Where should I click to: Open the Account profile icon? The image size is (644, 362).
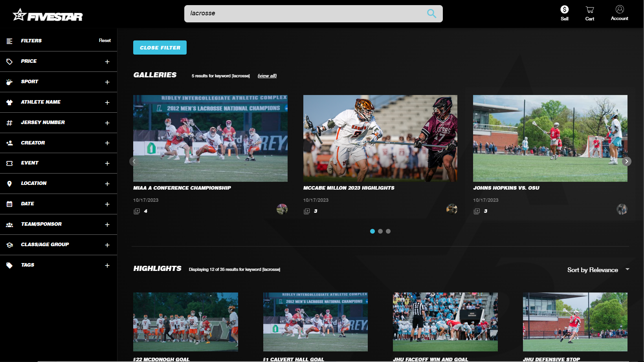[x=620, y=9]
